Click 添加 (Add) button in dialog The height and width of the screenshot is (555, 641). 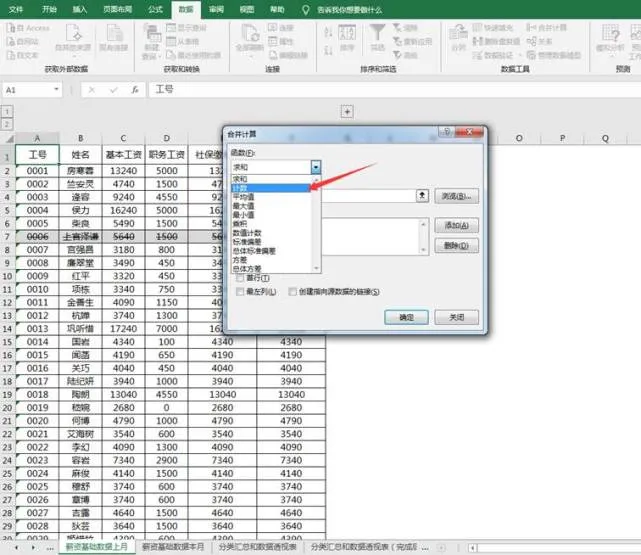[456, 225]
